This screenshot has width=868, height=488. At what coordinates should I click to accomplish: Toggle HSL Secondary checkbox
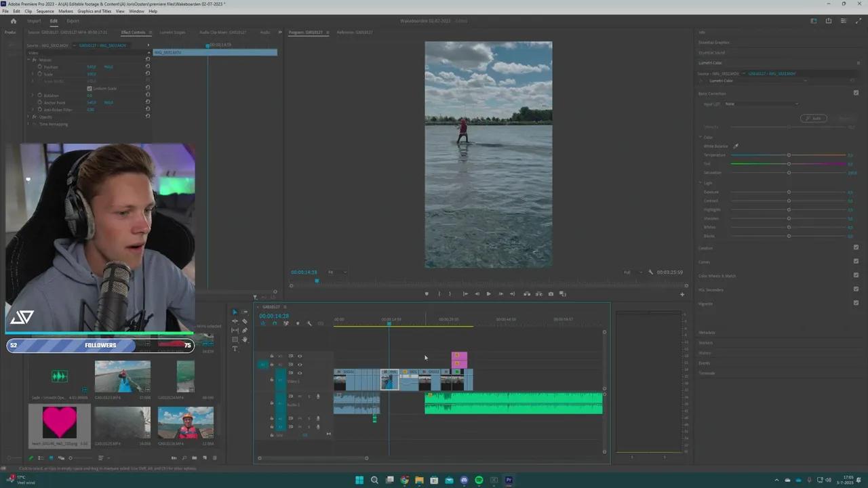tap(856, 289)
